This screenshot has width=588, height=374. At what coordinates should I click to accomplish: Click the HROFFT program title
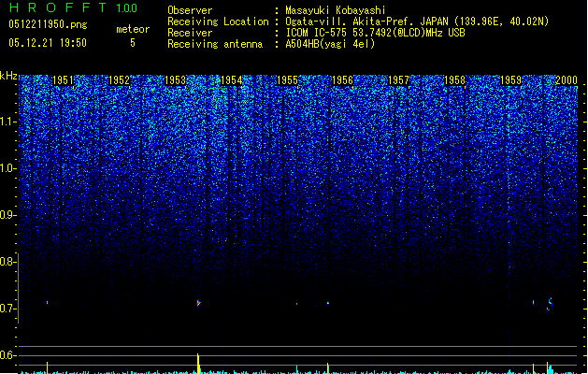(x=59, y=7)
